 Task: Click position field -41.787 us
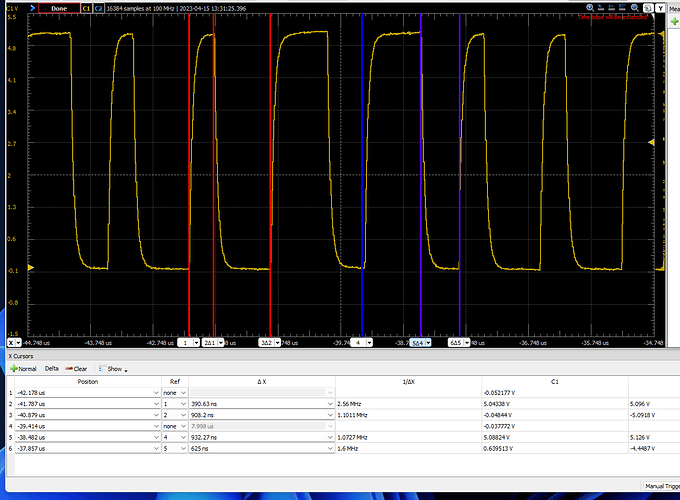pos(88,404)
